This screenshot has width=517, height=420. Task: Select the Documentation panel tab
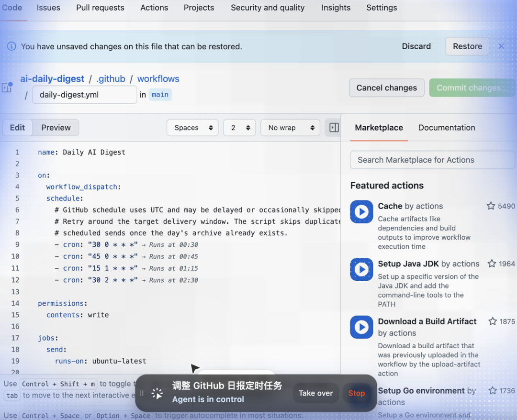[447, 127]
